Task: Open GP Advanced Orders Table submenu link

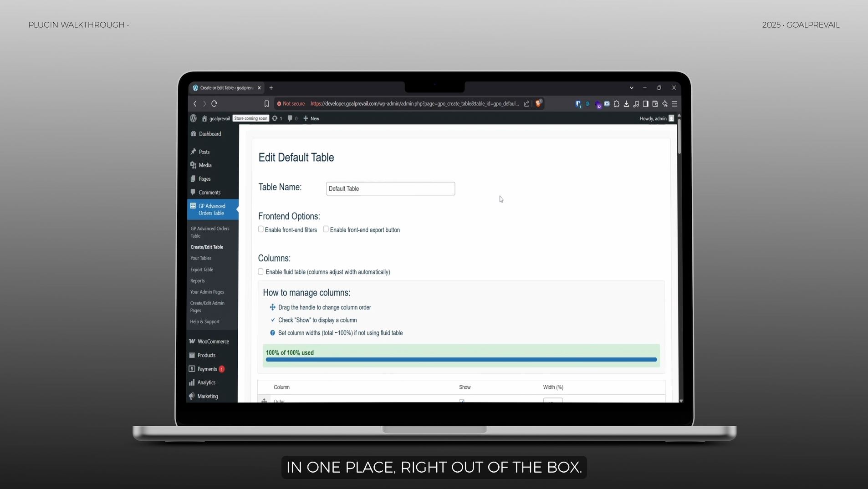Action: pos(210,232)
